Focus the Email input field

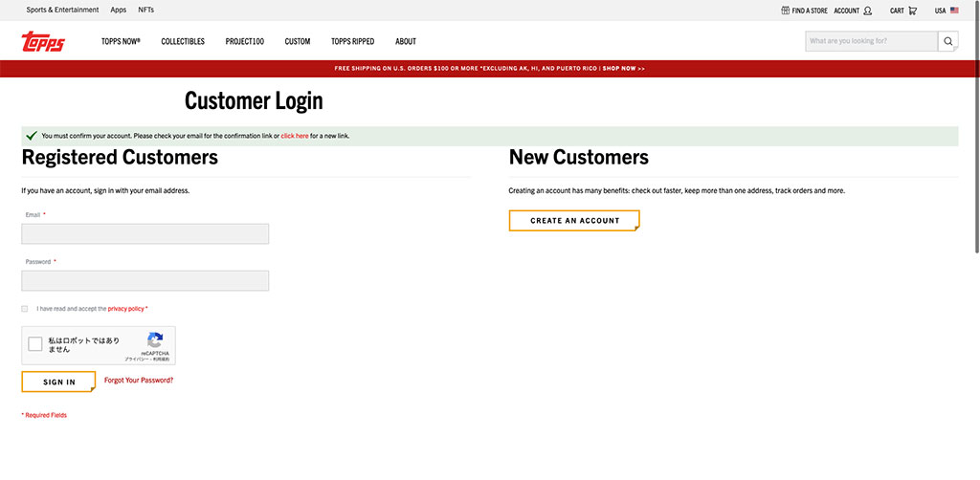(145, 234)
